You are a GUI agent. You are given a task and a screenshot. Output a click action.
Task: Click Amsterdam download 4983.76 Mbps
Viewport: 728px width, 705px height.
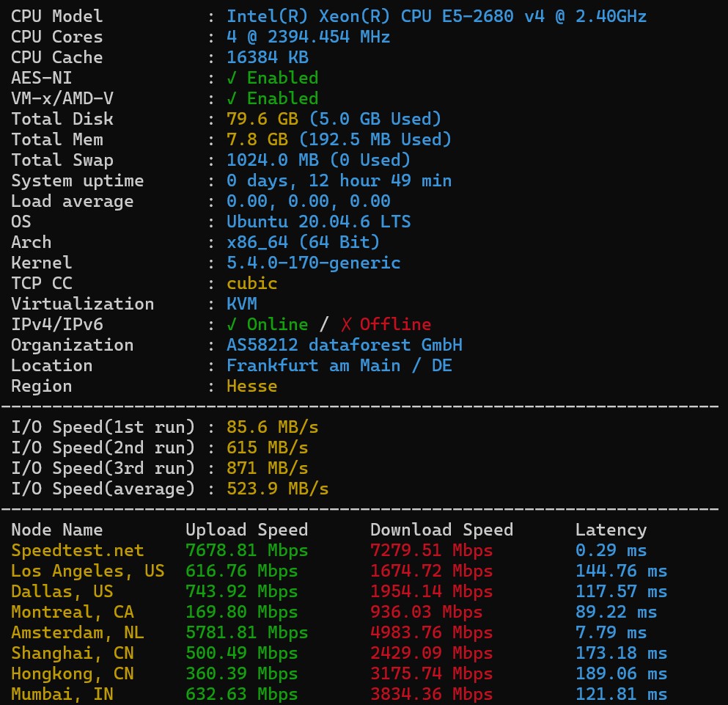coord(431,633)
